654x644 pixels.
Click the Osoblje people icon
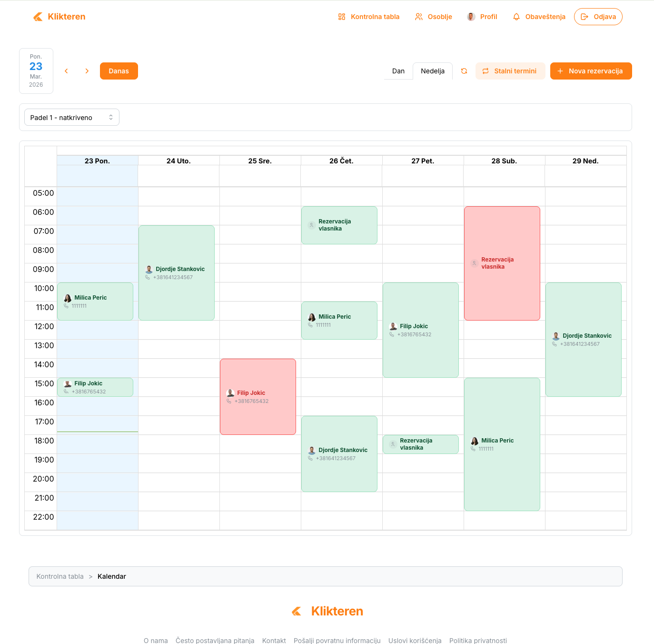(419, 16)
